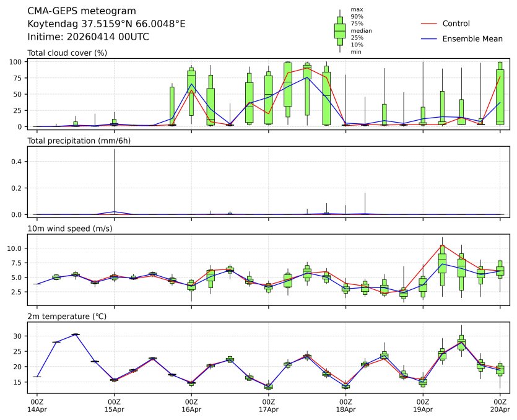This screenshot has height=420, width=517.
Task: Click the 00Z 18Apr time axis label
Action: [x=345, y=406]
